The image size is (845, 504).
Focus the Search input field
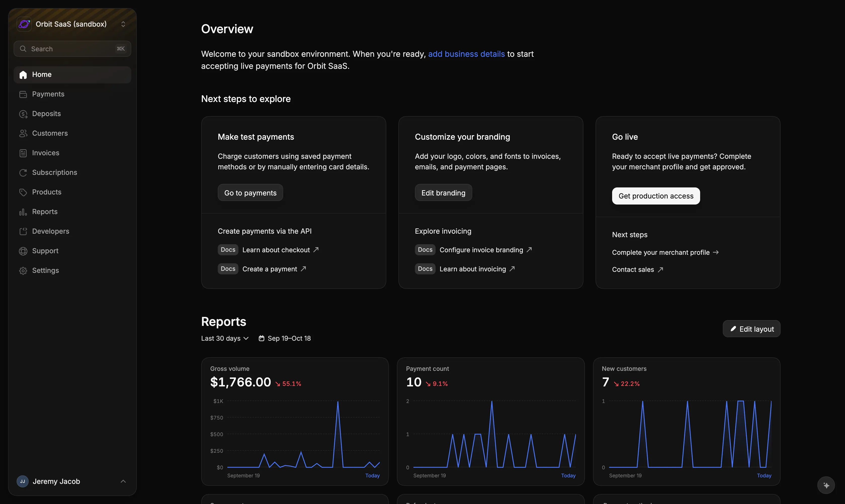tap(72, 49)
